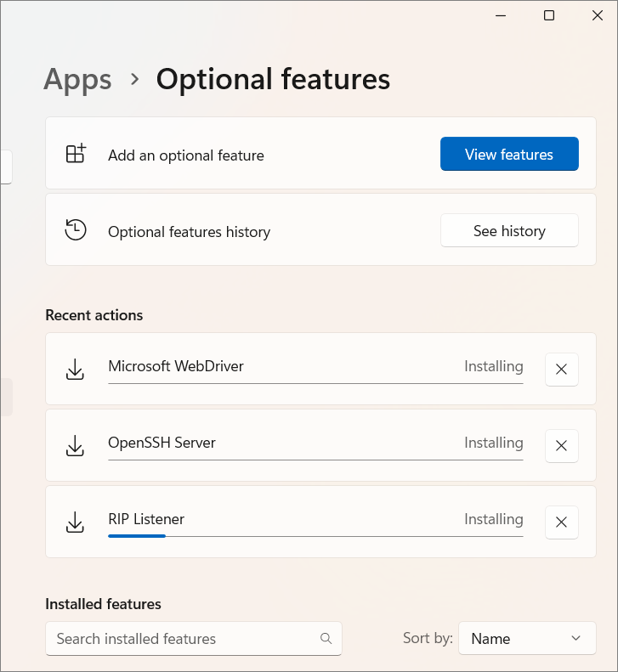Click the OpenSSH Server download icon
The image size is (618, 672).
75,445
